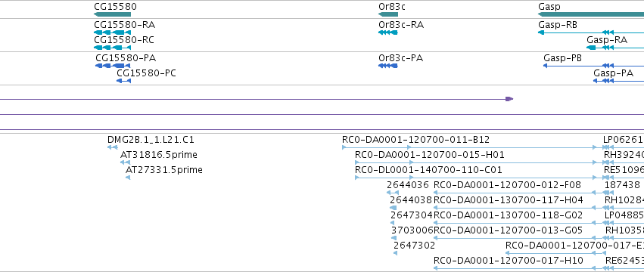Select RC0-DA0001-130700-117-H04 alignment label
The height and width of the screenshot is (272, 644).
pos(509,201)
